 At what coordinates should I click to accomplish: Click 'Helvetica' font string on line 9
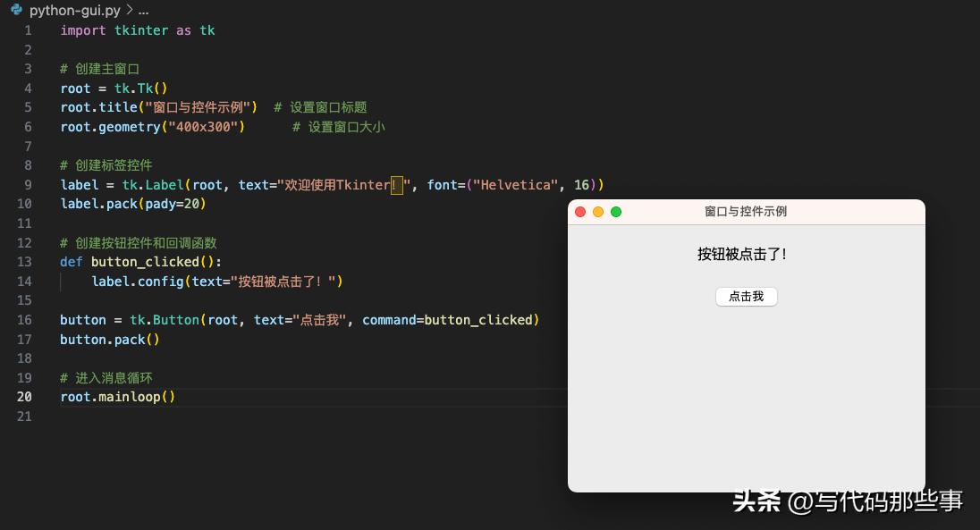tap(516, 185)
